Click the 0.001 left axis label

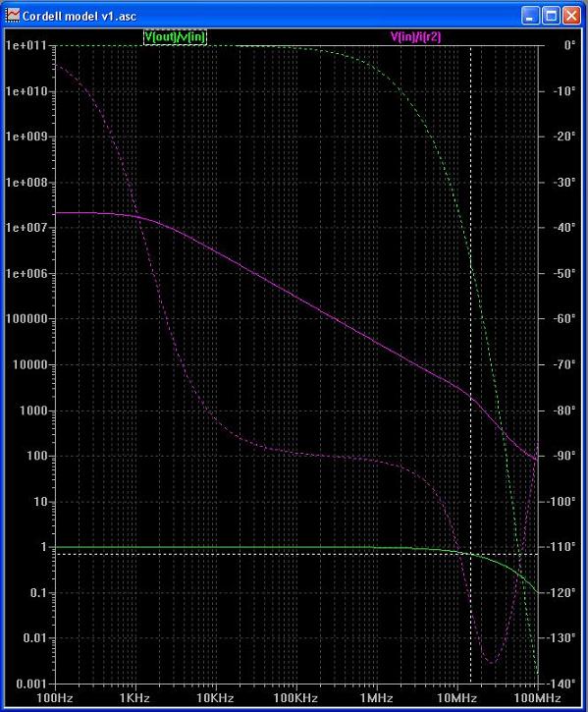pyautogui.click(x=31, y=684)
